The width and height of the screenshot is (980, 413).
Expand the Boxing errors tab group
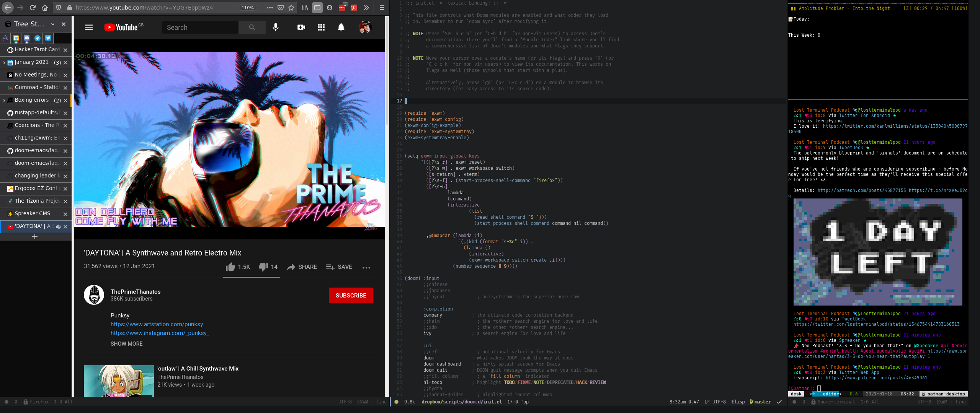point(4,100)
